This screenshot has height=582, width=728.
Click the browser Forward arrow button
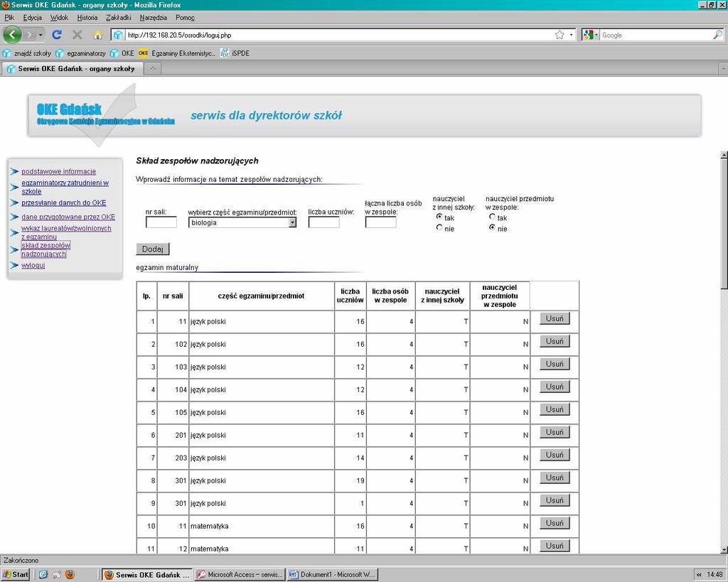click(x=29, y=35)
